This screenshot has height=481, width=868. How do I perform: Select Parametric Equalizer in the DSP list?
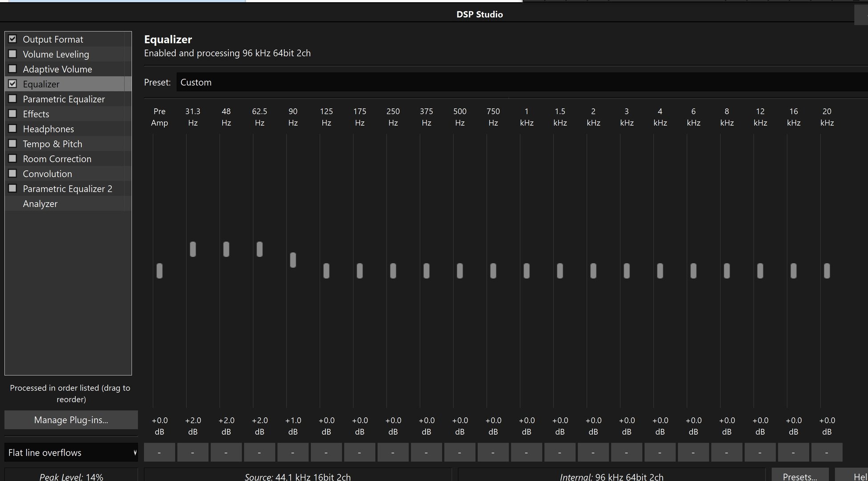64,99
